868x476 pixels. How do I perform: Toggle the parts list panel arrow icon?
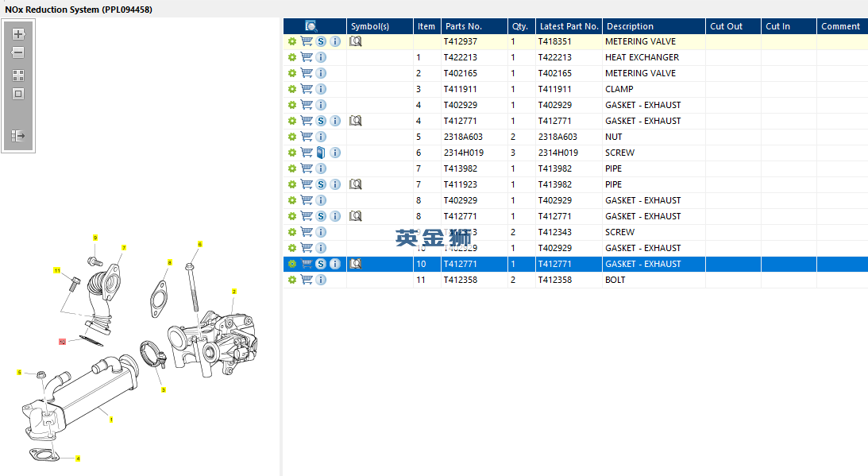pos(18,136)
